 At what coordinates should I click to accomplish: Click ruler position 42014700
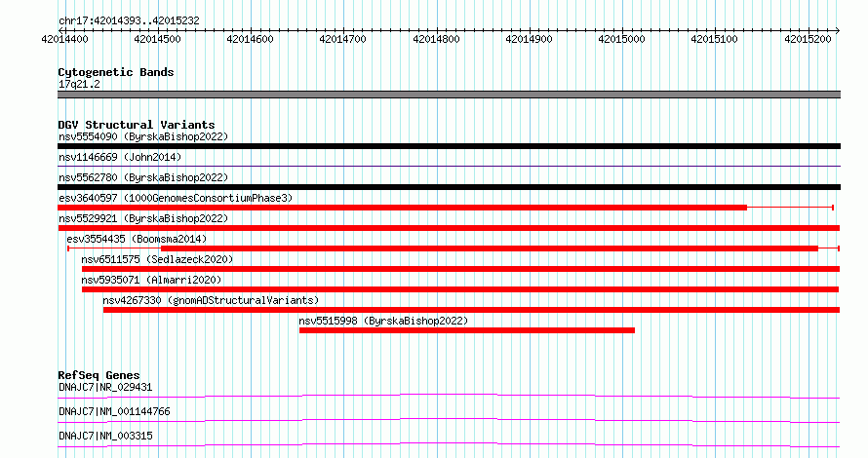pyautogui.click(x=342, y=39)
